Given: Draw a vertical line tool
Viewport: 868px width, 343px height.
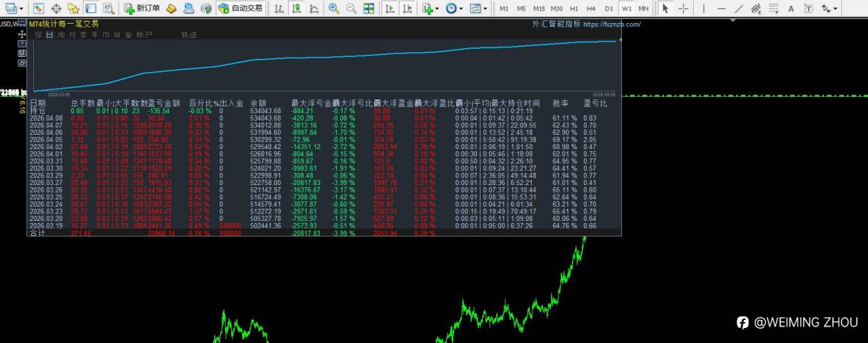Looking at the screenshot, I should coord(703,8).
